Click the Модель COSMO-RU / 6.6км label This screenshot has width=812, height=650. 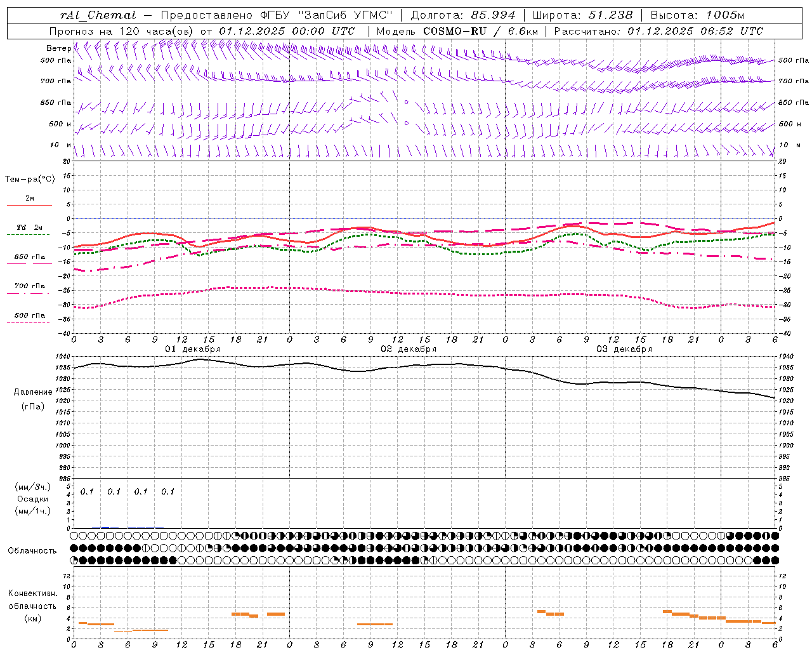457,31
